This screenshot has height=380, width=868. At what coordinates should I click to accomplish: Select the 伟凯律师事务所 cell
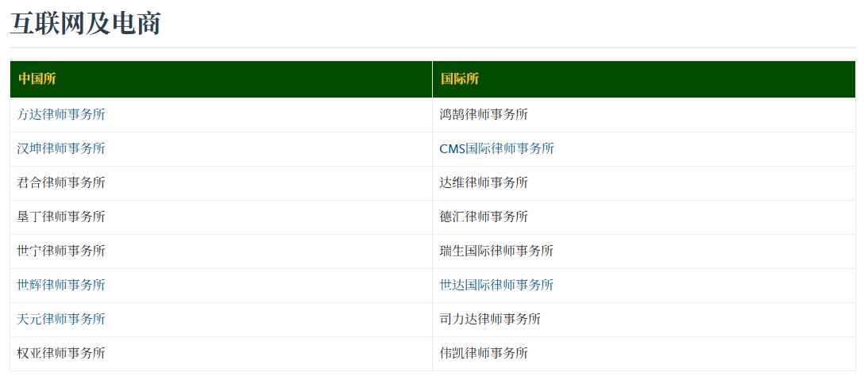644,354
